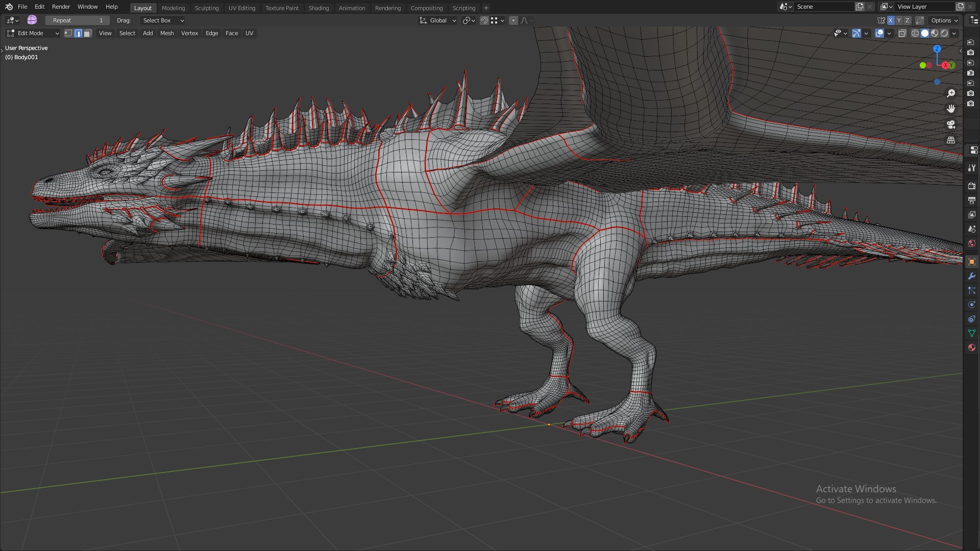Switch perspective/orthographic with grid icon
The image size is (980, 551).
click(951, 140)
